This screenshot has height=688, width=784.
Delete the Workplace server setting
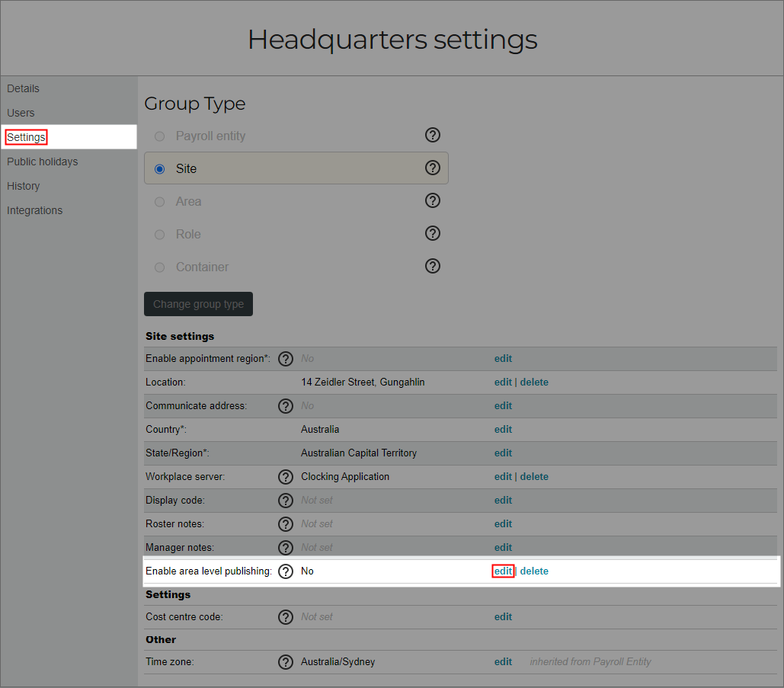tap(534, 476)
